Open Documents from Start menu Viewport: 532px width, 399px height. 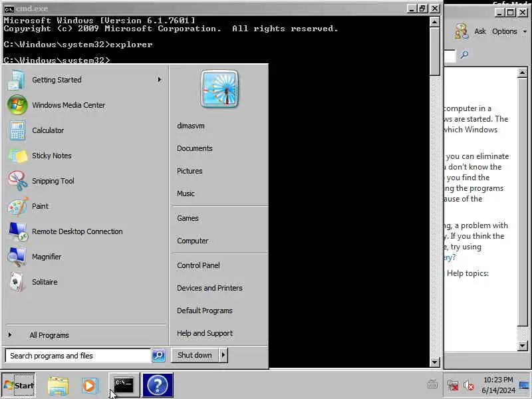(194, 148)
